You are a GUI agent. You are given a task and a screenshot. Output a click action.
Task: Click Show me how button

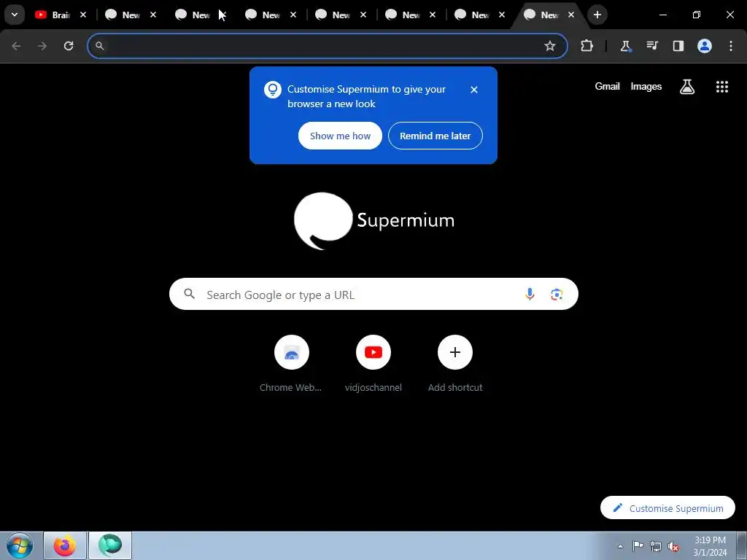[x=340, y=136]
